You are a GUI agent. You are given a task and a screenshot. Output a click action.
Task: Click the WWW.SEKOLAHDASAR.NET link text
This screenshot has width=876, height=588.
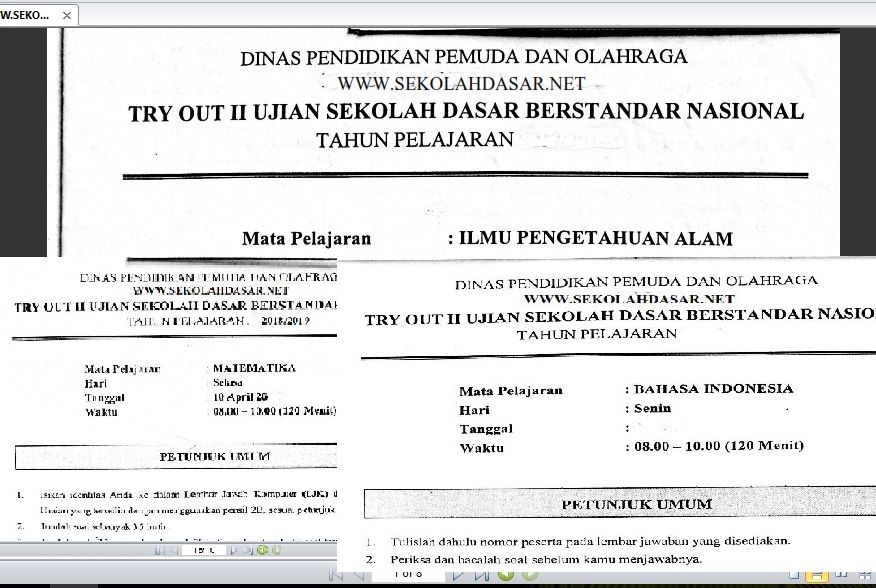tap(463, 84)
